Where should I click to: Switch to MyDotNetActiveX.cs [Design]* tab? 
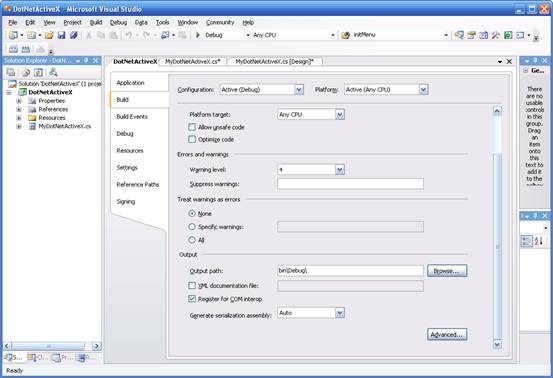tap(274, 62)
